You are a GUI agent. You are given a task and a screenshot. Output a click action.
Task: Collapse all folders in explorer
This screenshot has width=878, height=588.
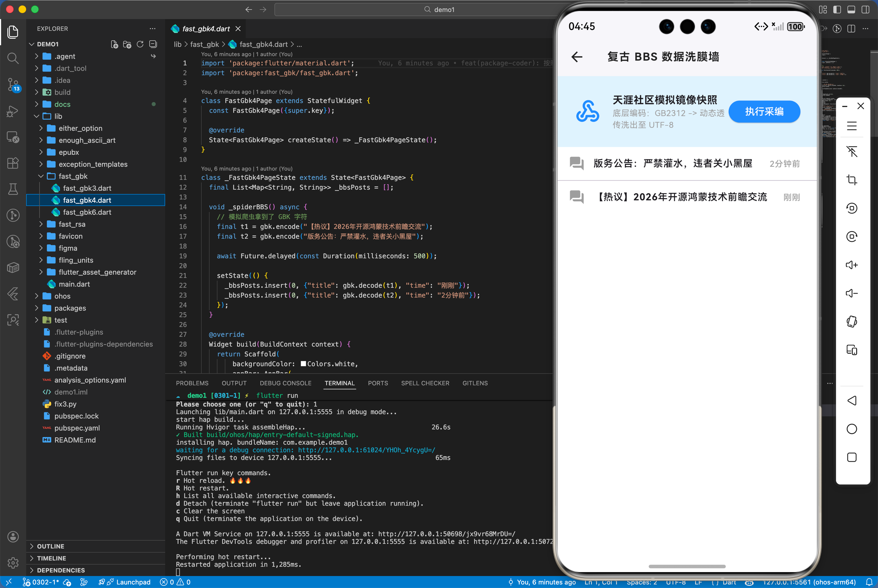pos(153,44)
